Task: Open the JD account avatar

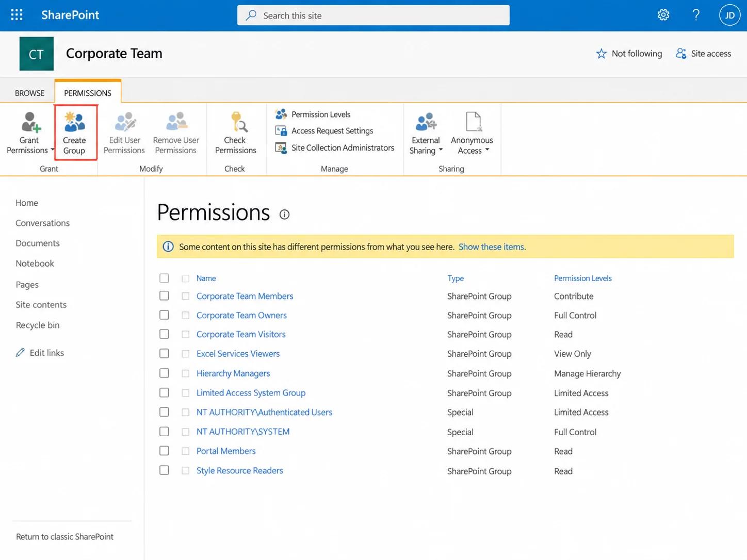Action: point(729,15)
